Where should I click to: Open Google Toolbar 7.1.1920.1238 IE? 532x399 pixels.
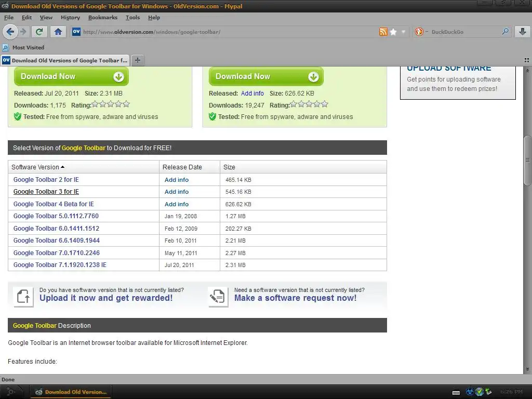60,265
